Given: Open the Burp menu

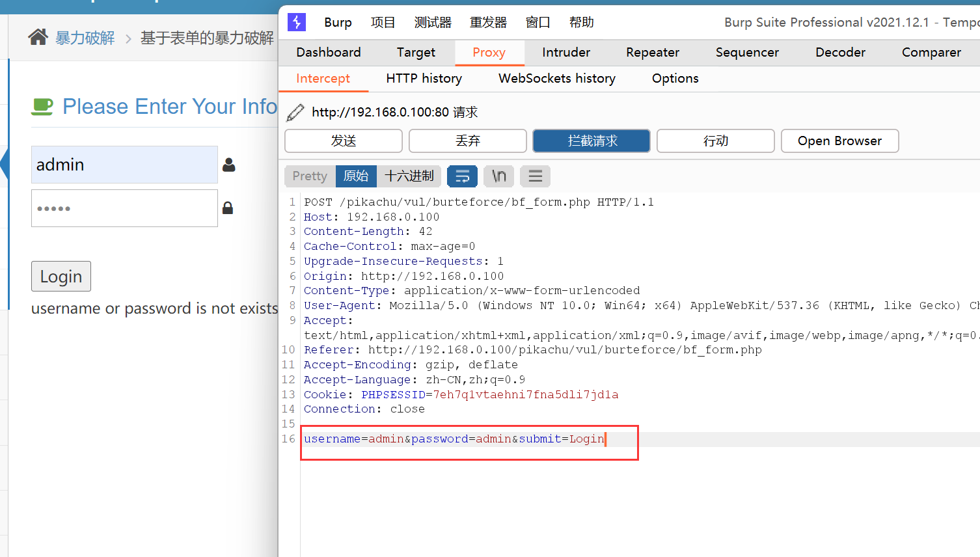Looking at the screenshot, I should pyautogui.click(x=338, y=22).
